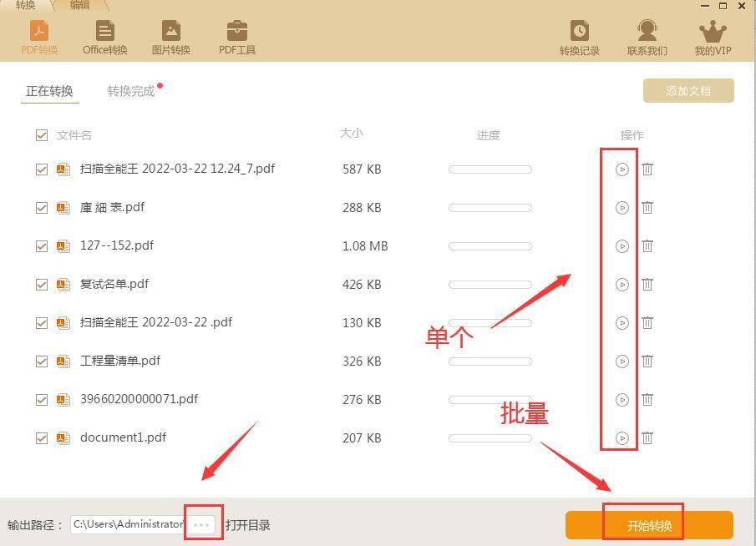Delete 工程量清单.pdf from list
Screen dimensions: 756x546
pos(647,361)
